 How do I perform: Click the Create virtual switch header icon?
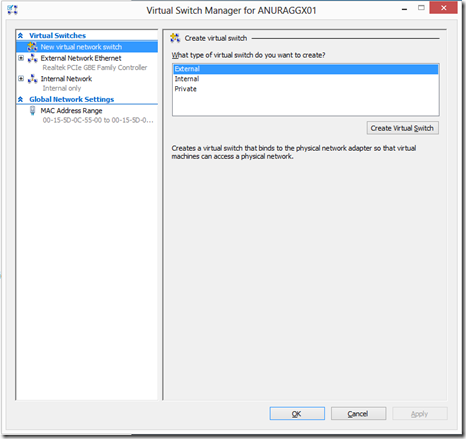[175, 38]
